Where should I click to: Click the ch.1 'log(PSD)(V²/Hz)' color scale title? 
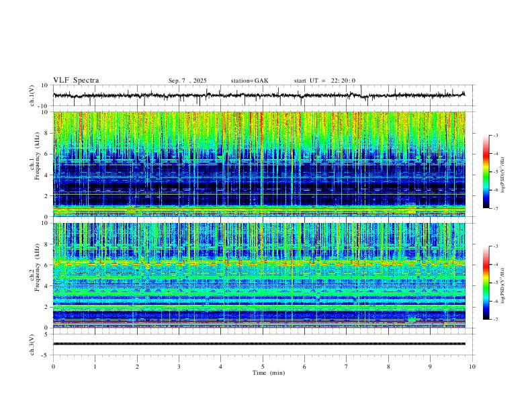(x=503, y=175)
